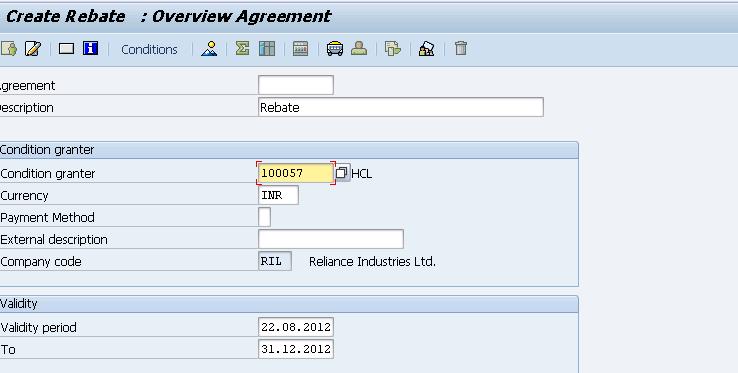Click the Description field containing Rebate

click(x=401, y=107)
